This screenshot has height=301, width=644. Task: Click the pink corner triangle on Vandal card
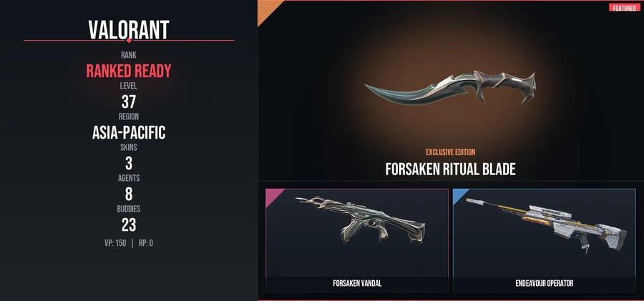click(273, 194)
